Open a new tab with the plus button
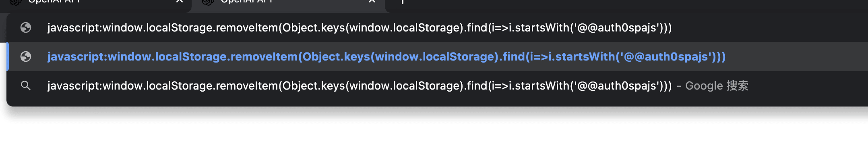 402,2
